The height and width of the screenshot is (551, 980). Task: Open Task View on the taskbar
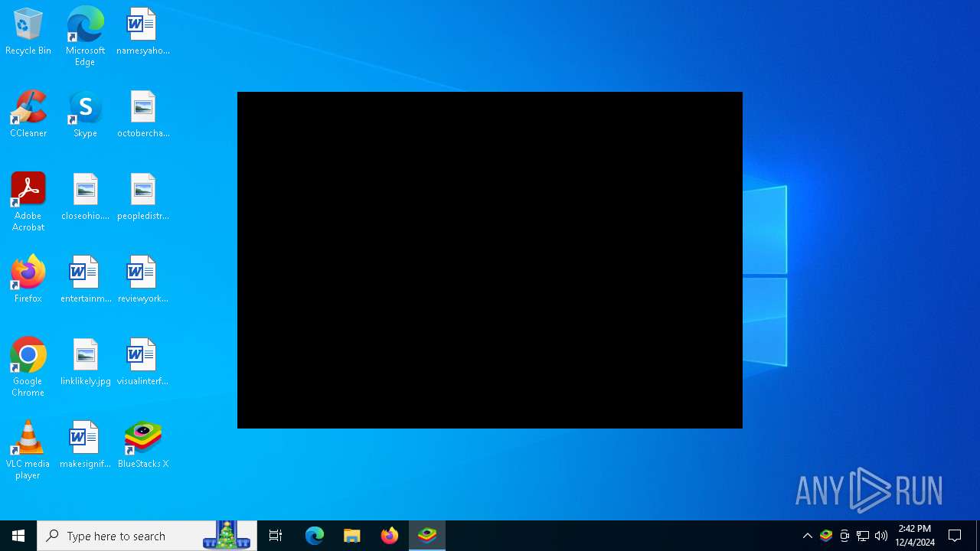[276, 536]
